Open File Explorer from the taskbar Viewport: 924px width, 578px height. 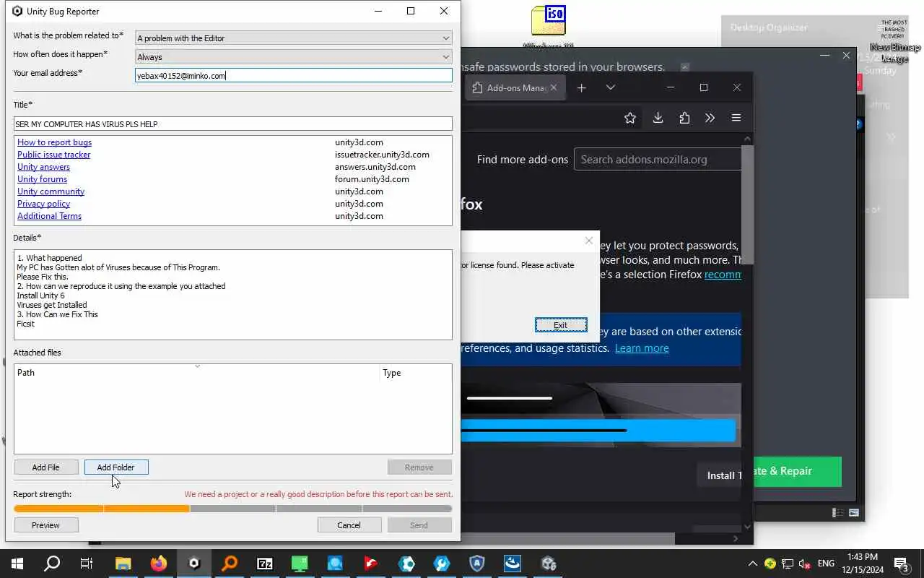tap(123, 564)
